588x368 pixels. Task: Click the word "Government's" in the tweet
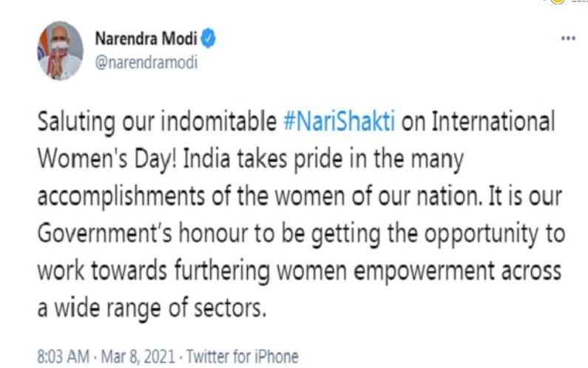point(104,233)
